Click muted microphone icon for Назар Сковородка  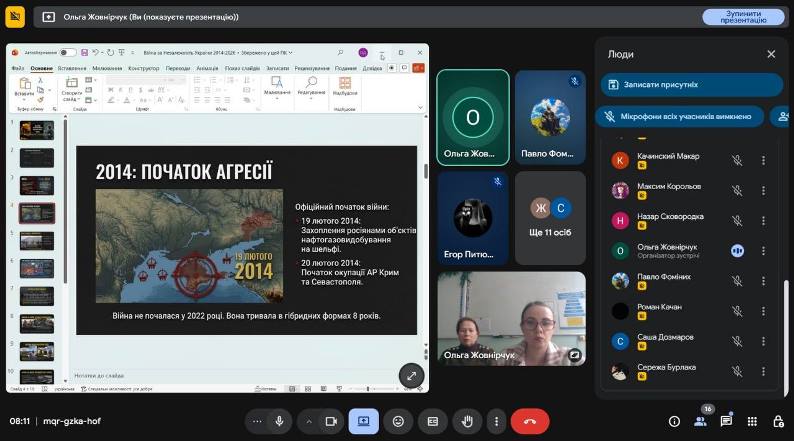[x=737, y=221]
